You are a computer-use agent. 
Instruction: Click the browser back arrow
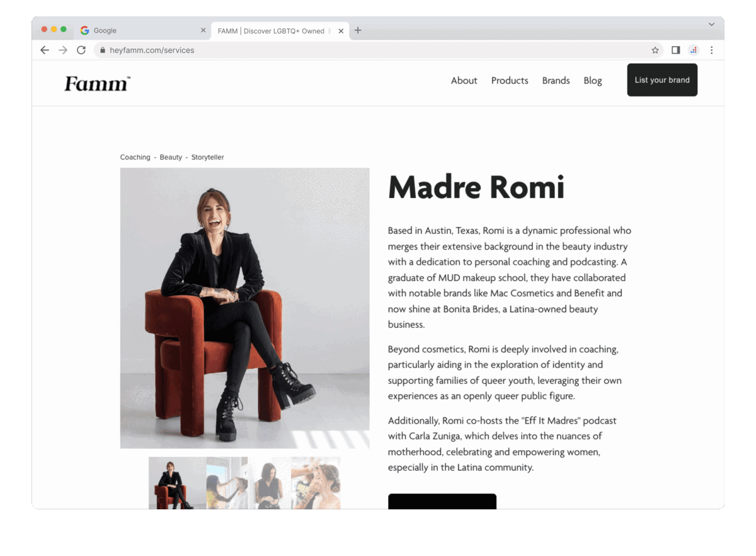(44, 50)
